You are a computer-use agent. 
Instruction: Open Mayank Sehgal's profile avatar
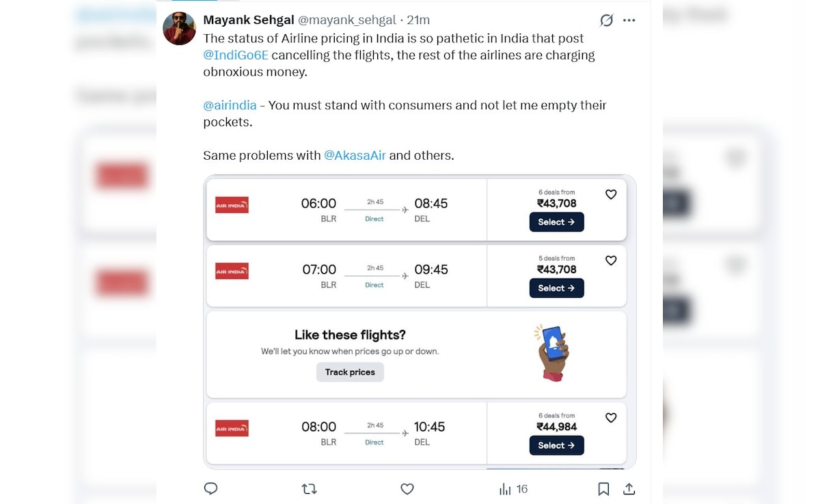click(x=180, y=29)
